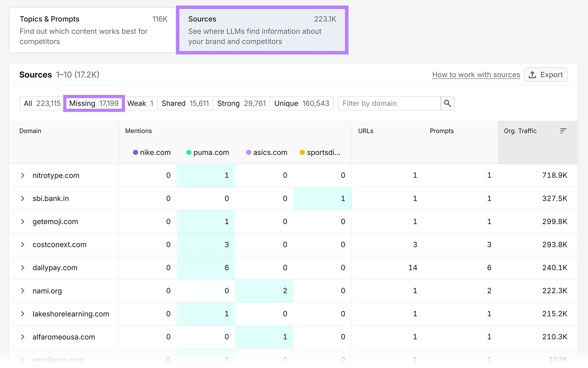Click the Export button

point(546,75)
